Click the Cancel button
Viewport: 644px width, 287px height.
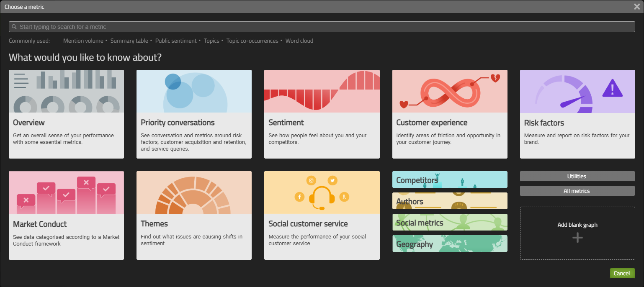622,273
